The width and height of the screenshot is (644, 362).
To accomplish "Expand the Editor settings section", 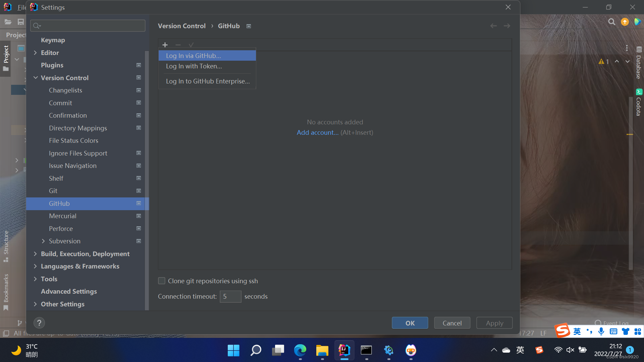I will [x=36, y=53].
